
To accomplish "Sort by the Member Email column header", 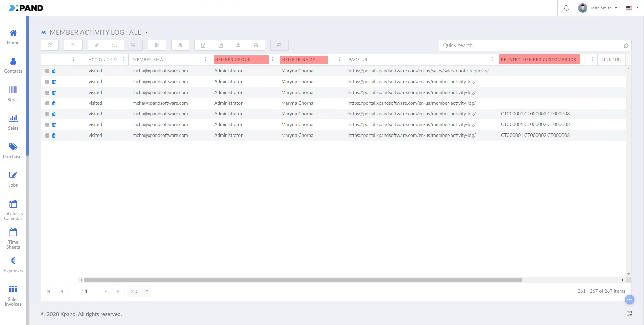I will [x=150, y=60].
